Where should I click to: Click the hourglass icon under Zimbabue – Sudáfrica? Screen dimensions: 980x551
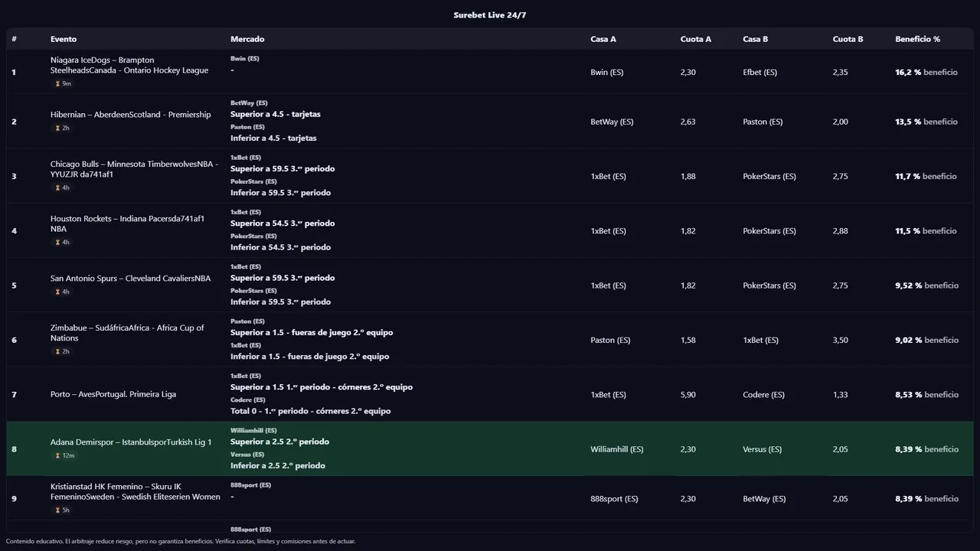point(57,352)
